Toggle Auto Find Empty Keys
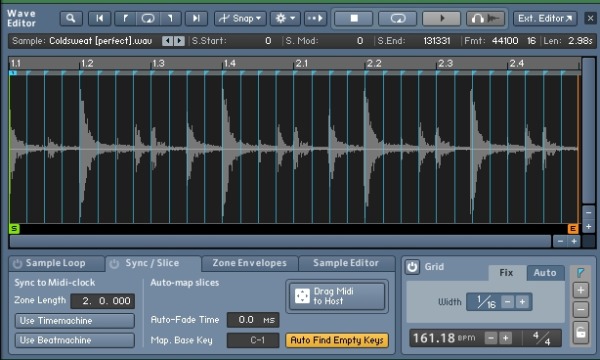The width and height of the screenshot is (600, 360). point(337,340)
